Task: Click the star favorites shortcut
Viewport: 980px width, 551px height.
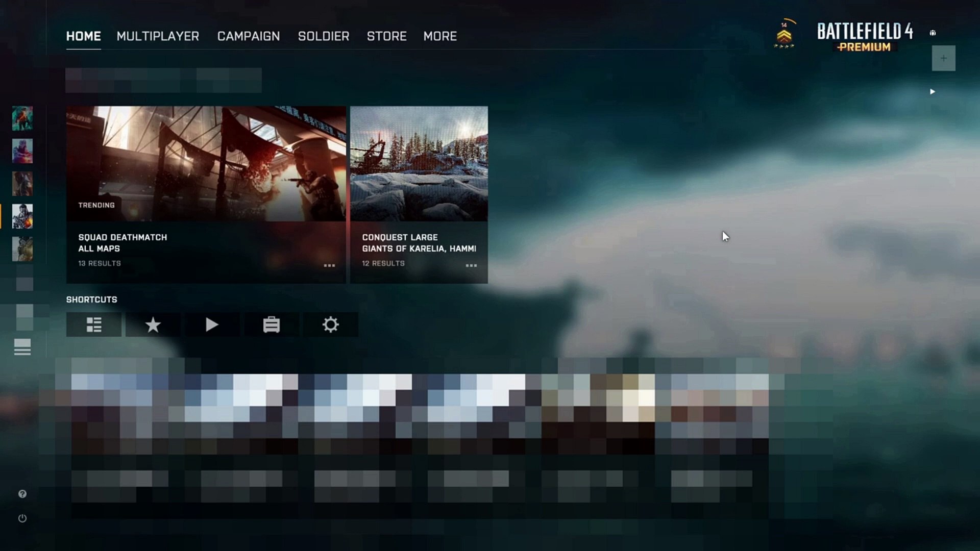Action: (x=153, y=324)
